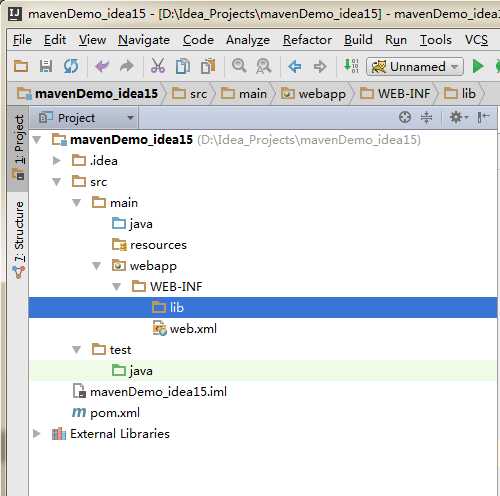Click the Copy documents icon
This screenshot has height=496, width=500.
(183, 66)
